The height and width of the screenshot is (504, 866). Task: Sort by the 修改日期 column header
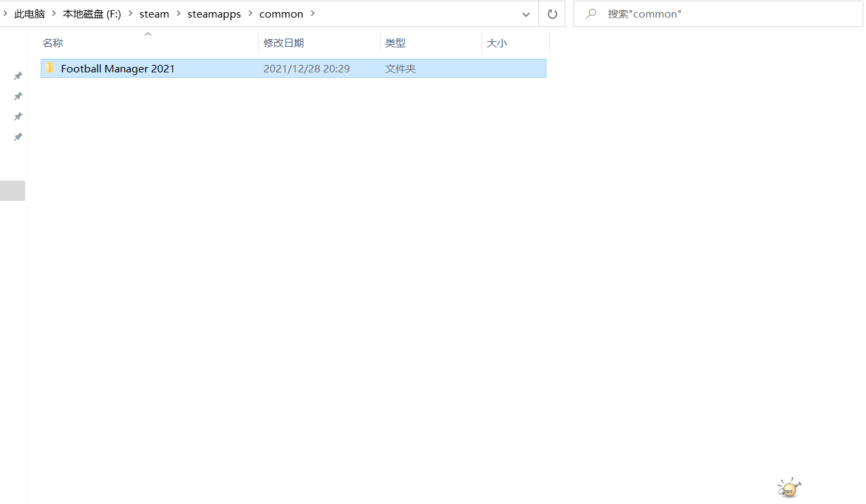click(x=283, y=43)
